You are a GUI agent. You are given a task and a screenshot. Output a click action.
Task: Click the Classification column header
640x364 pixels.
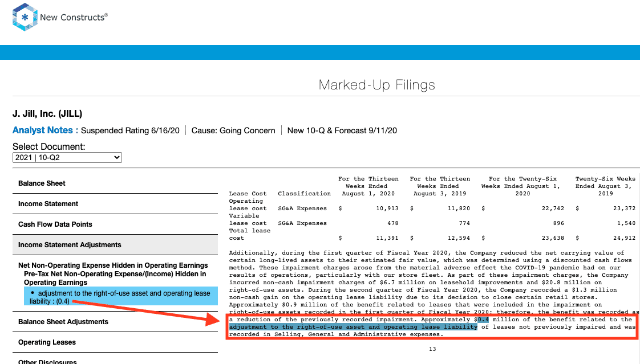point(305,194)
